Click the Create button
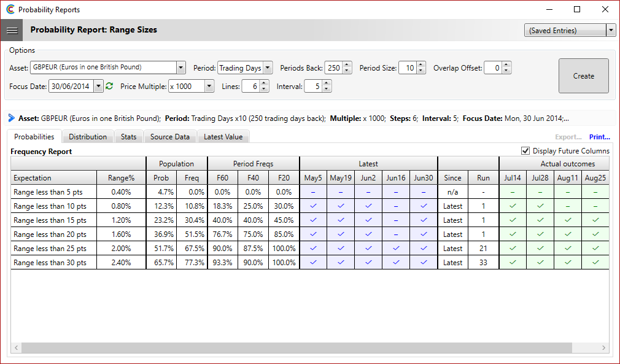 (x=583, y=76)
